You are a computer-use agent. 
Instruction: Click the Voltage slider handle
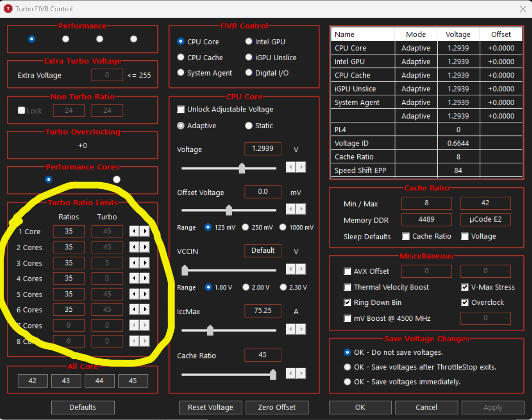pos(242,168)
